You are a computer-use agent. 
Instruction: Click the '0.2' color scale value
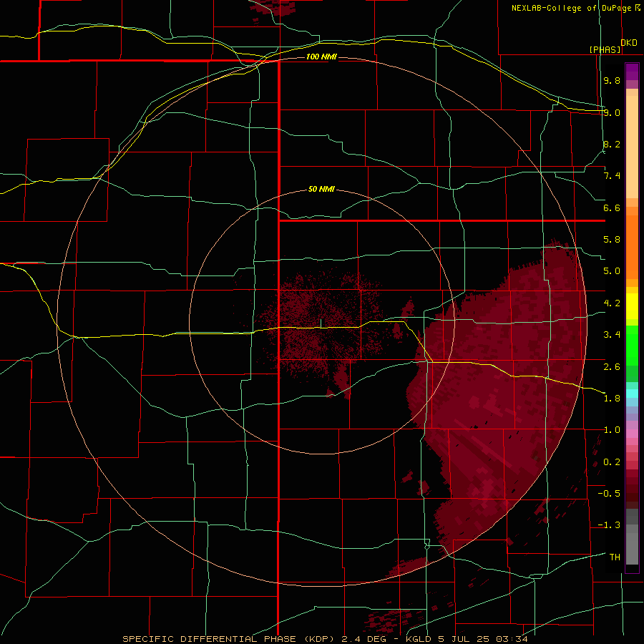coord(612,462)
